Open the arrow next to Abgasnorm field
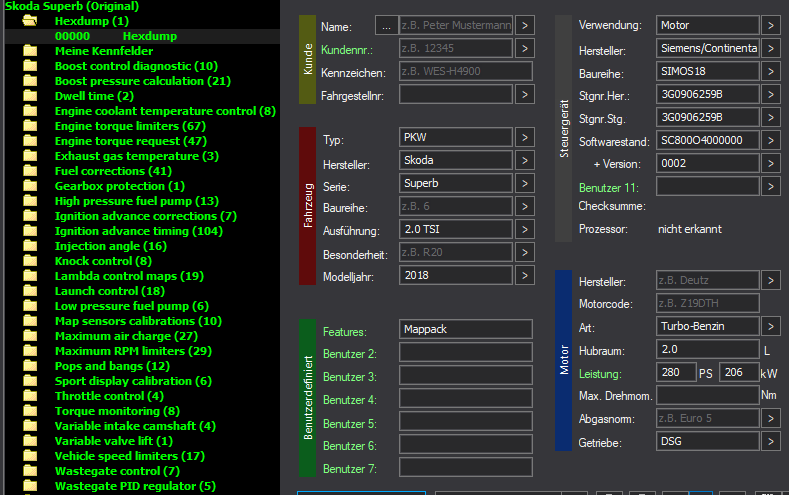Image resolution: width=789 pixels, height=495 pixels. coord(771,419)
